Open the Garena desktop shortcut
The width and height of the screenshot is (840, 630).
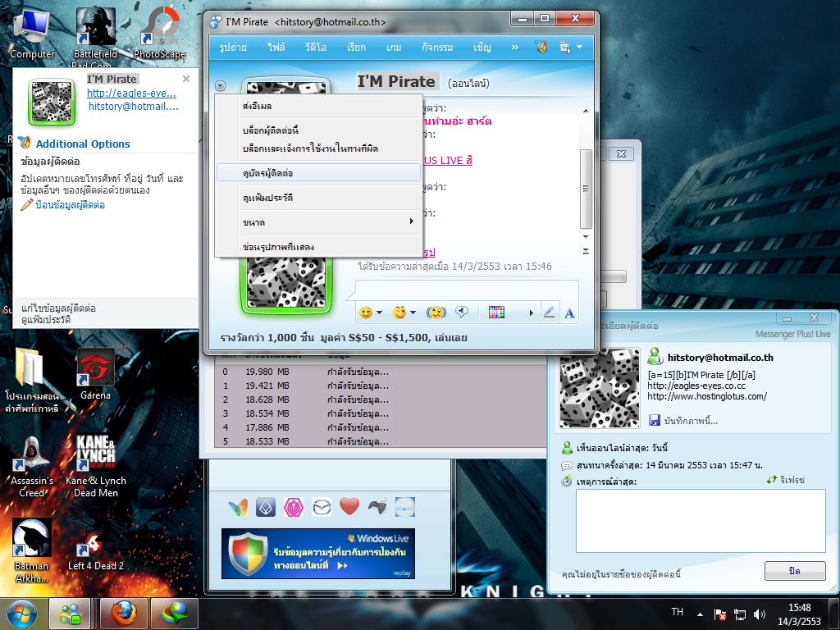click(95, 375)
